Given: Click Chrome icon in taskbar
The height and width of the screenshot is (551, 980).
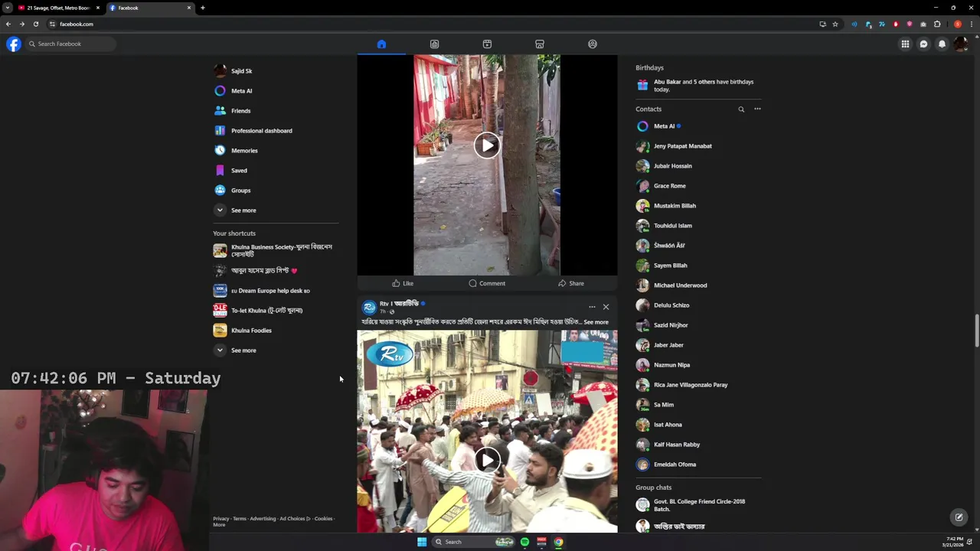Looking at the screenshot, I should [558, 542].
